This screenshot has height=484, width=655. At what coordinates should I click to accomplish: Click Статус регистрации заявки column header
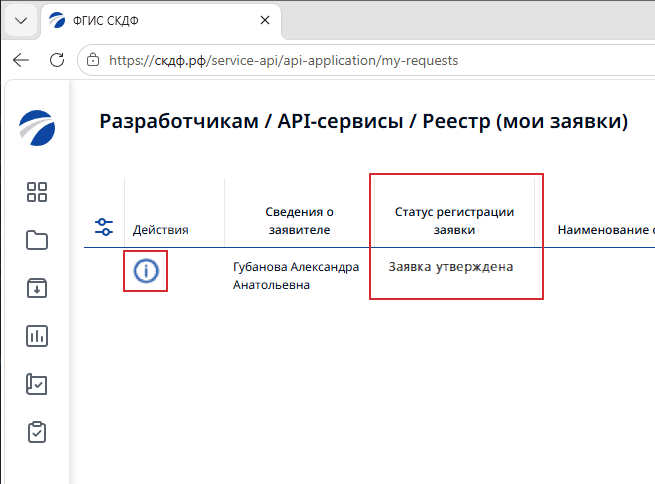454,220
